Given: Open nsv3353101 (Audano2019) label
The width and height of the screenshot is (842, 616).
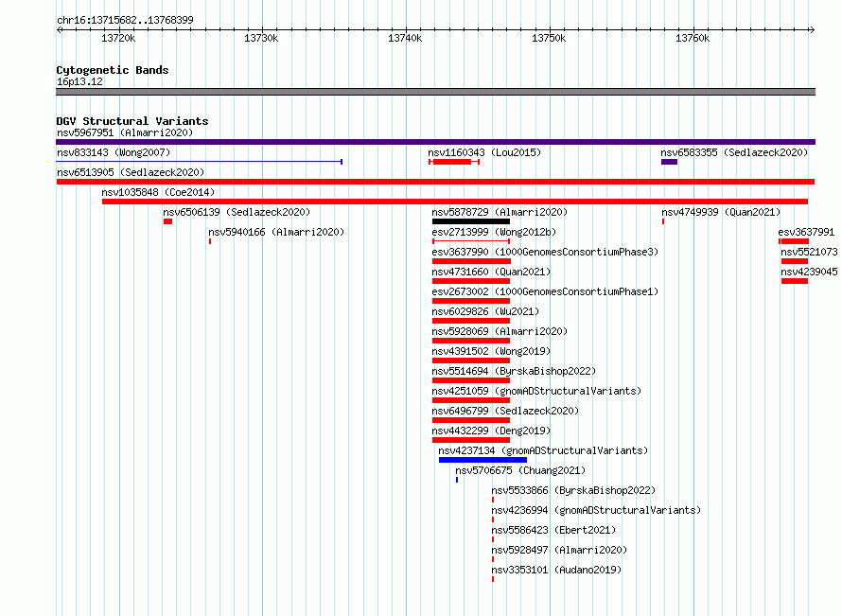Looking at the screenshot, I should click(556, 570).
